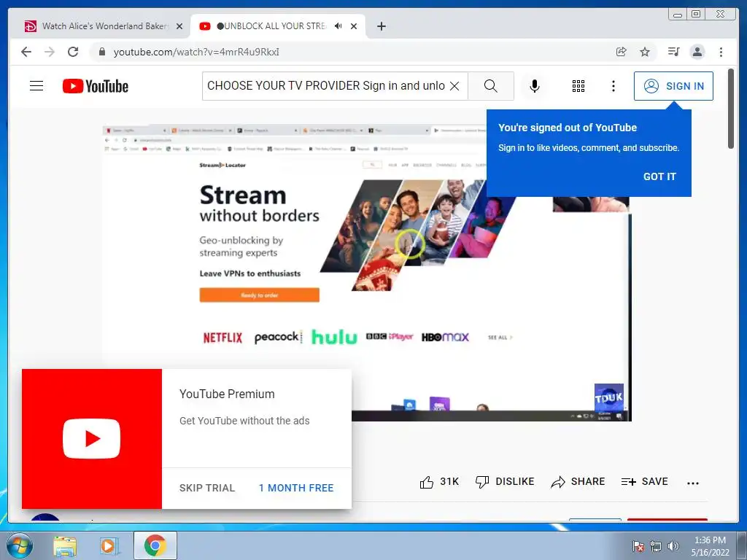Focus the address bar URL
The image size is (747, 560).
click(x=196, y=52)
